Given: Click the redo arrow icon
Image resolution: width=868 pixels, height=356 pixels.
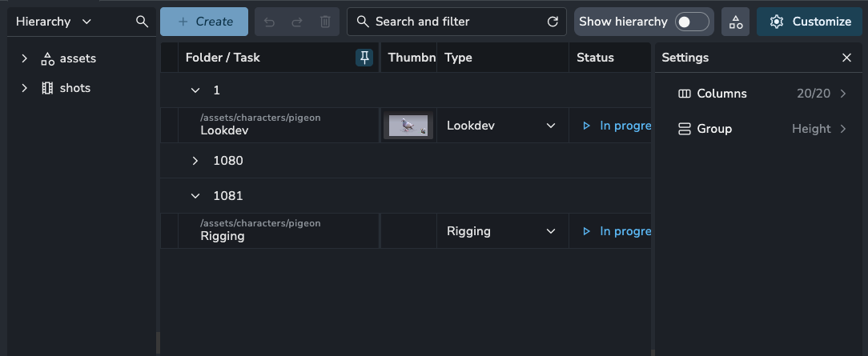Looking at the screenshot, I should [297, 22].
